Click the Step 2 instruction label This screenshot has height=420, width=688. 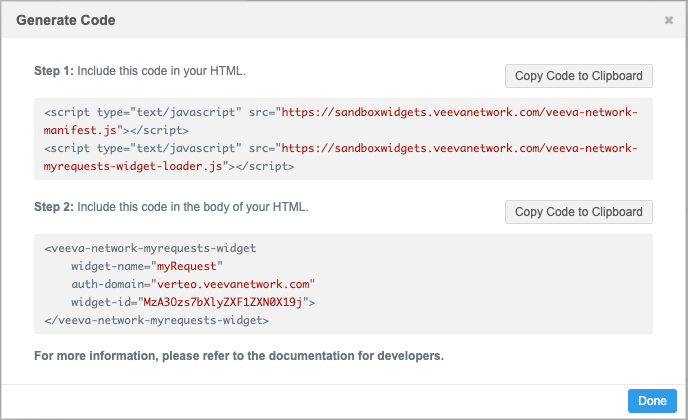[x=171, y=207]
